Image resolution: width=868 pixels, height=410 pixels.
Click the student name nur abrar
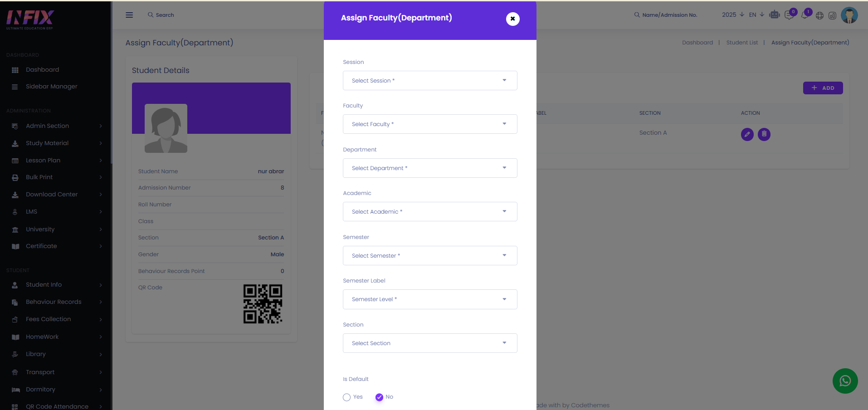pyautogui.click(x=271, y=171)
